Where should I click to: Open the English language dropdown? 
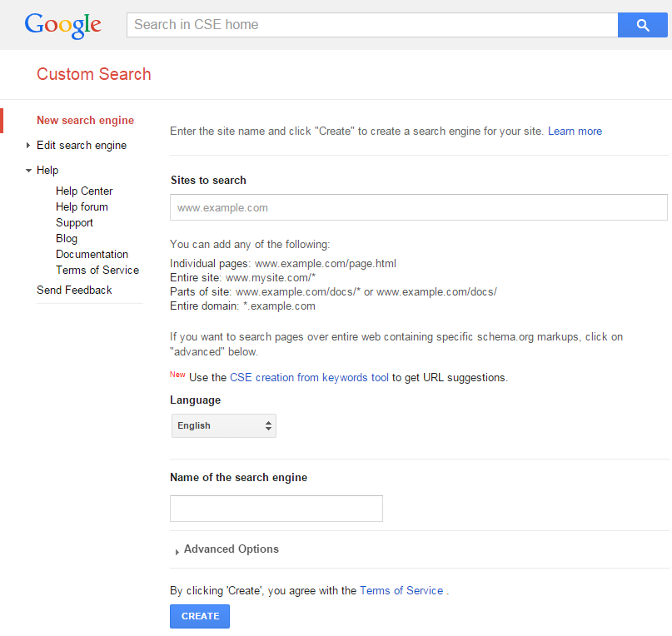pyautogui.click(x=224, y=425)
